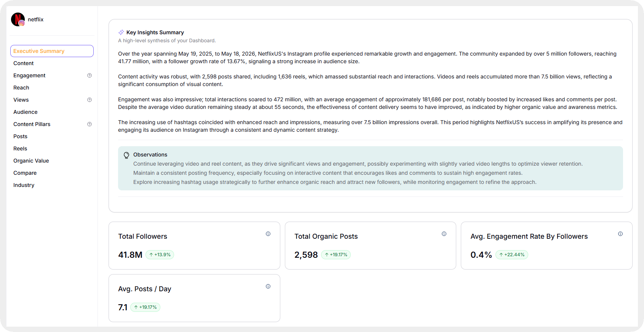Image resolution: width=644 pixels, height=332 pixels.
Task: Open info icon on Total Organic Posts card
Action: pyautogui.click(x=444, y=234)
